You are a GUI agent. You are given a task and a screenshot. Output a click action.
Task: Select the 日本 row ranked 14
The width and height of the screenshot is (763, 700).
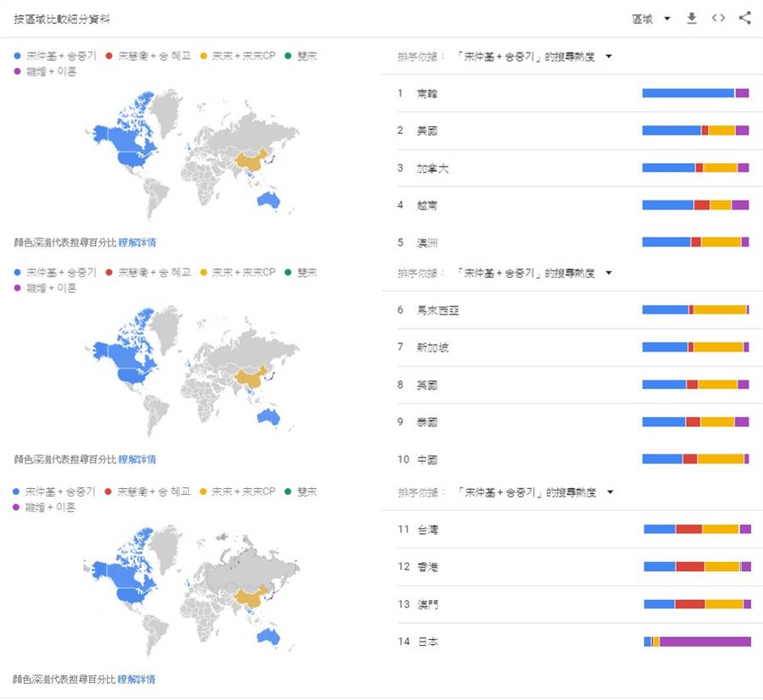pos(574,642)
